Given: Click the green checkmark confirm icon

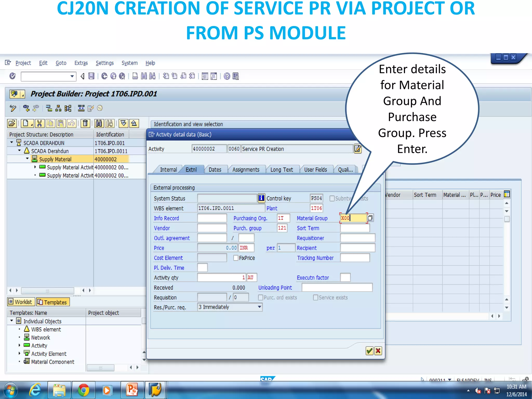Looking at the screenshot, I should 369,351.
